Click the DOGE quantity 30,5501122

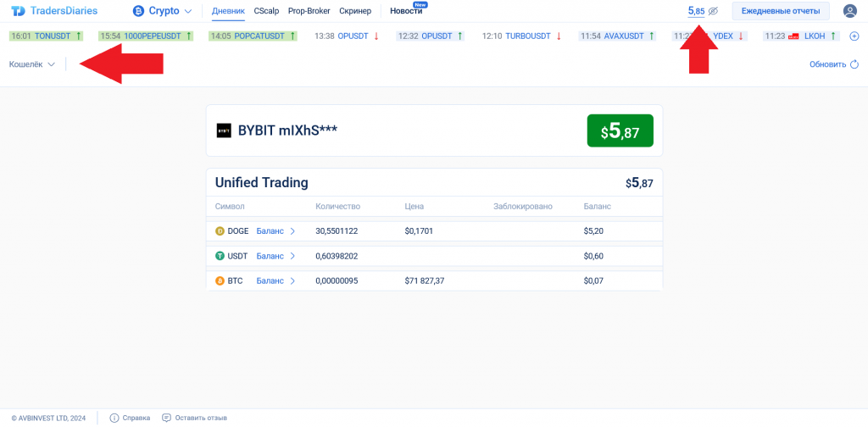click(x=337, y=231)
